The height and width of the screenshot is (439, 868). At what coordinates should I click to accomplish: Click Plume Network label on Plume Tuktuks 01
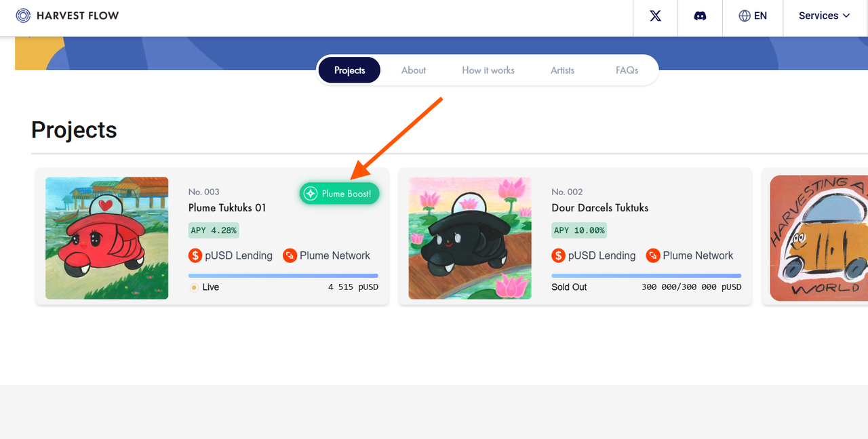pyautogui.click(x=335, y=255)
